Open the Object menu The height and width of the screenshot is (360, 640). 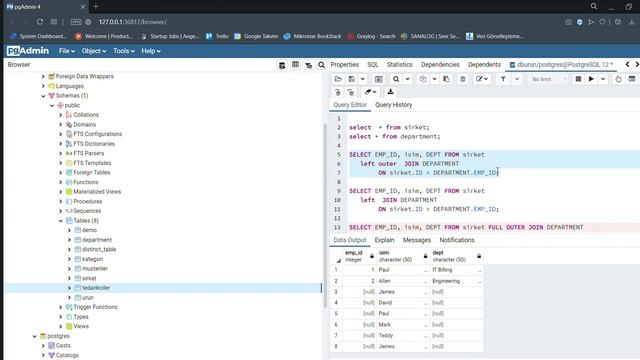(94, 51)
